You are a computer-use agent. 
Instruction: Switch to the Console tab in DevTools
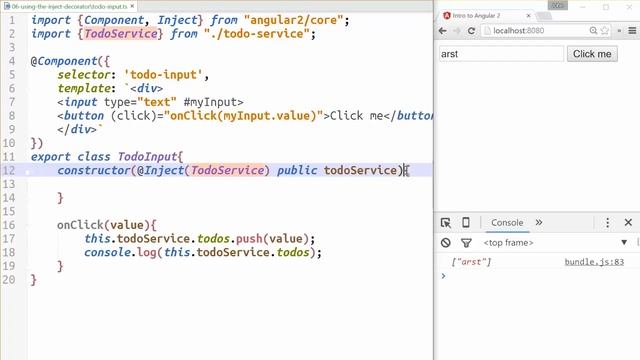click(507, 222)
